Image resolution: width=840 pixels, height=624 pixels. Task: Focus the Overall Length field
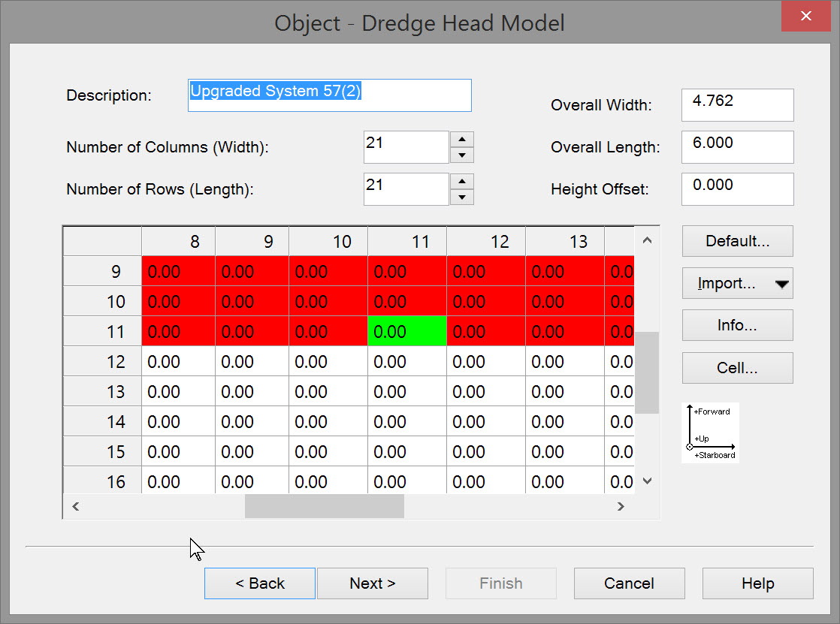[x=737, y=146]
